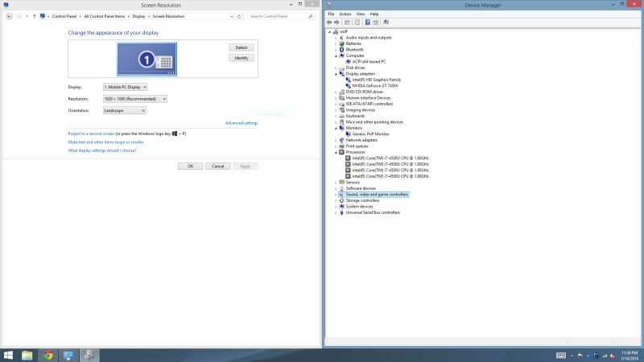Click What display settings should I choose link
Viewport: 644px width, 362px height.
tap(102, 150)
